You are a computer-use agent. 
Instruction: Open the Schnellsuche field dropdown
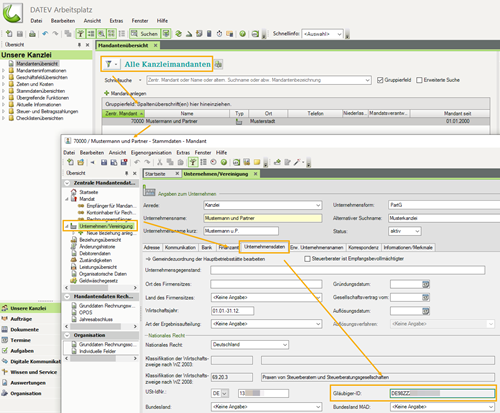367,80
